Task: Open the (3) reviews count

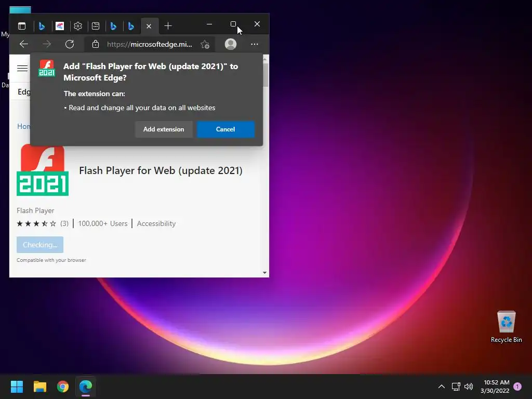Action: [64, 223]
